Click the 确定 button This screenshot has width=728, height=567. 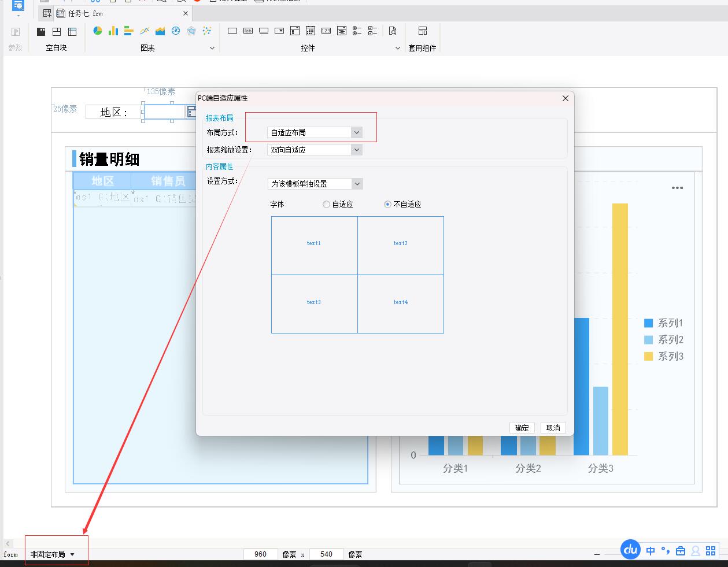click(x=522, y=428)
